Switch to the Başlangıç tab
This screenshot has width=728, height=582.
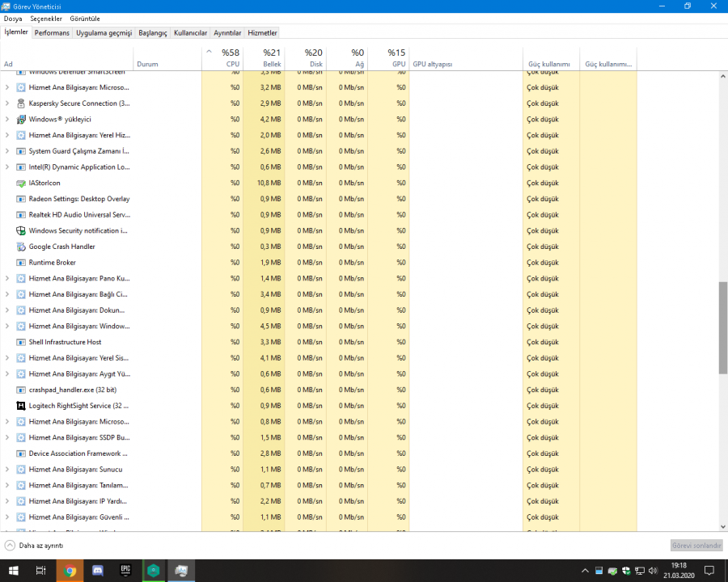pos(153,33)
